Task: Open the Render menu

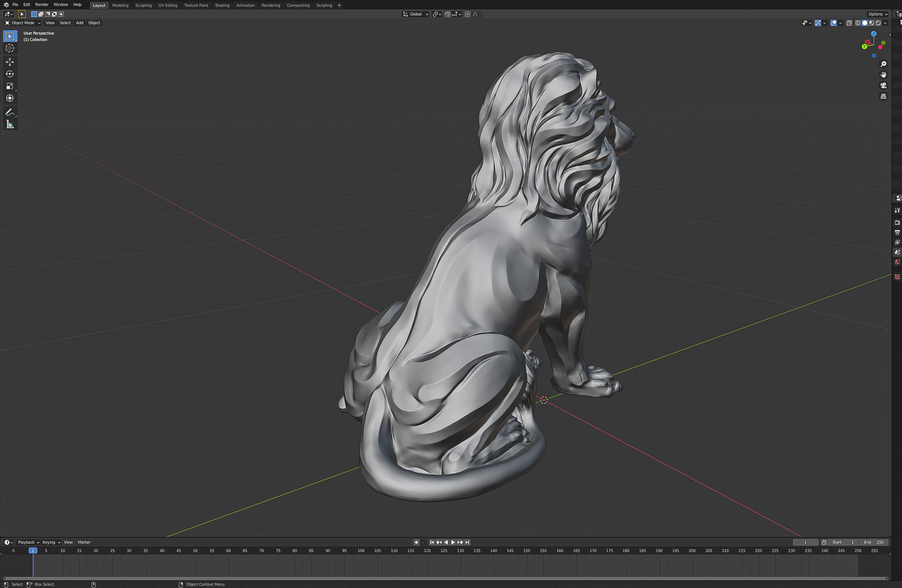Action: 42,5
